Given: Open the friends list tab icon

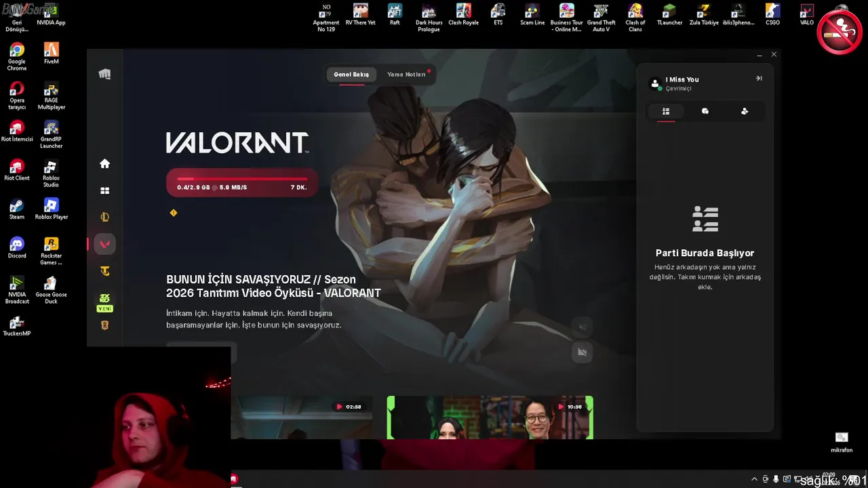Looking at the screenshot, I should point(666,111).
